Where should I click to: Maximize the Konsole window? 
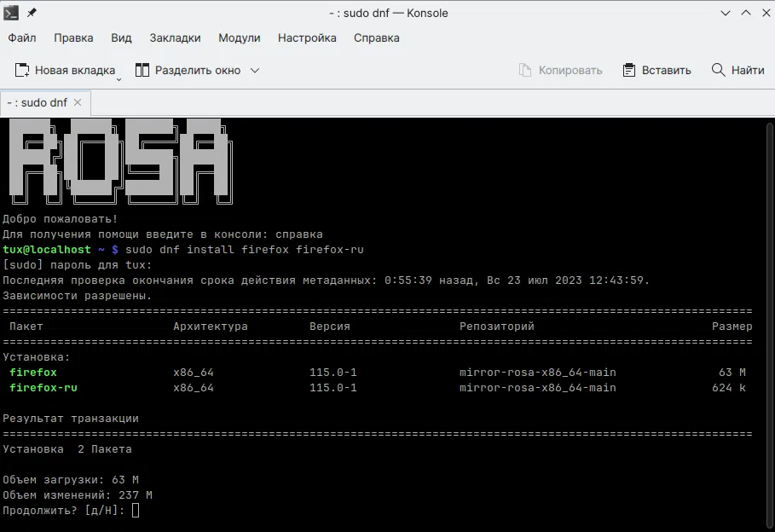tap(746, 13)
